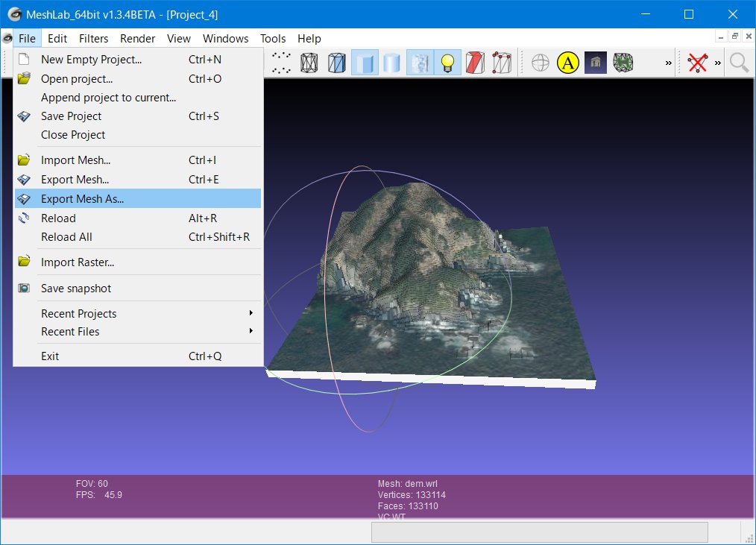Click the dark arch raster icon

tap(596, 63)
